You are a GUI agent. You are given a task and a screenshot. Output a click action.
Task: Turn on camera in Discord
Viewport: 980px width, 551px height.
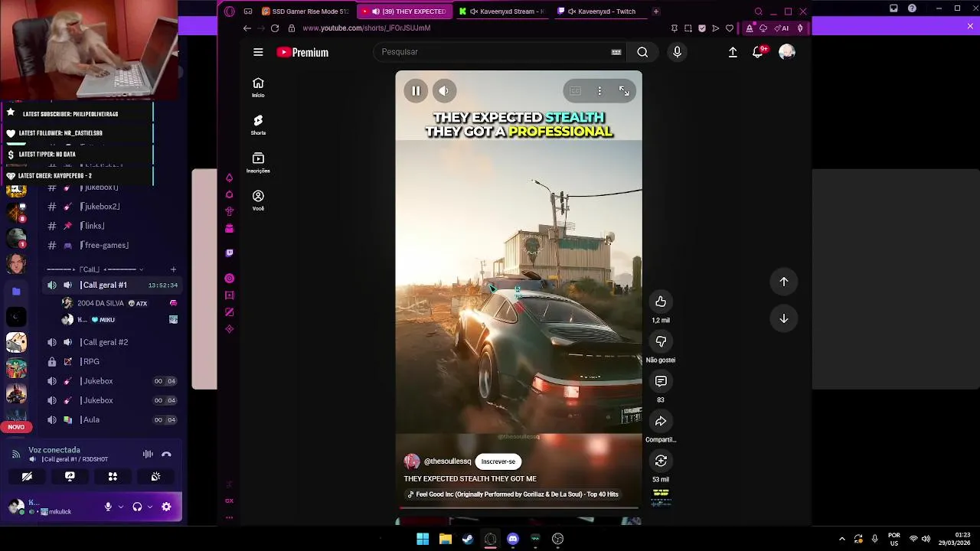coord(27,477)
